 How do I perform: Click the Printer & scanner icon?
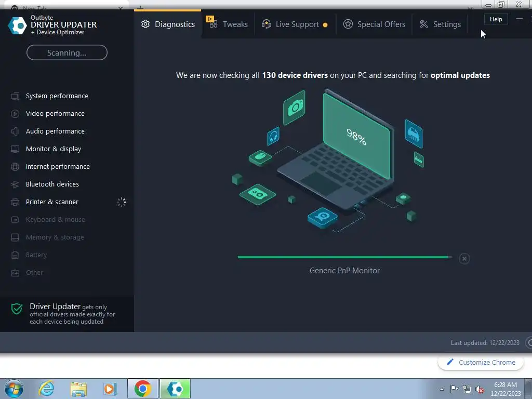[x=15, y=202]
